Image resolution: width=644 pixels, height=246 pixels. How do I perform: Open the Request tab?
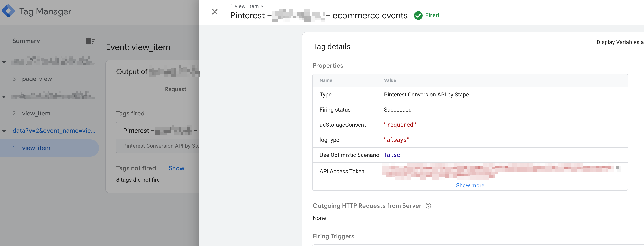(175, 89)
